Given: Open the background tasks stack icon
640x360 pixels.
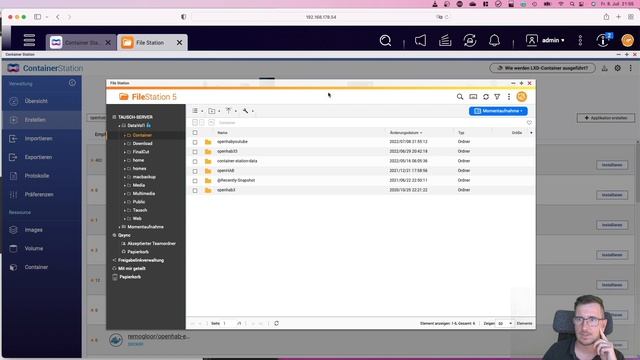Looking at the screenshot, I should tap(445, 40).
